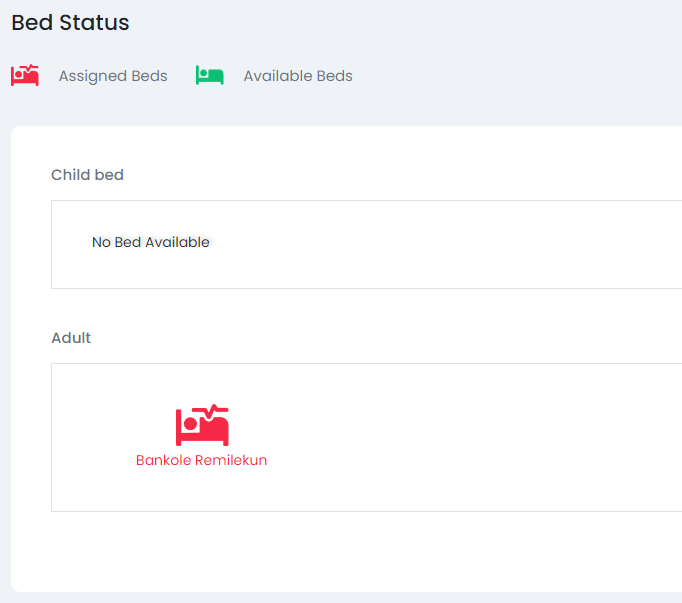This screenshot has width=682, height=603.
Task: Select Bankole Remilekun patient name
Action: [201, 460]
